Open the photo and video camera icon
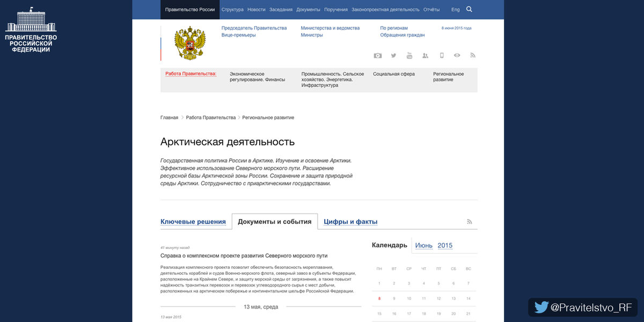The height and width of the screenshot is (322, 644). point(378,55)
